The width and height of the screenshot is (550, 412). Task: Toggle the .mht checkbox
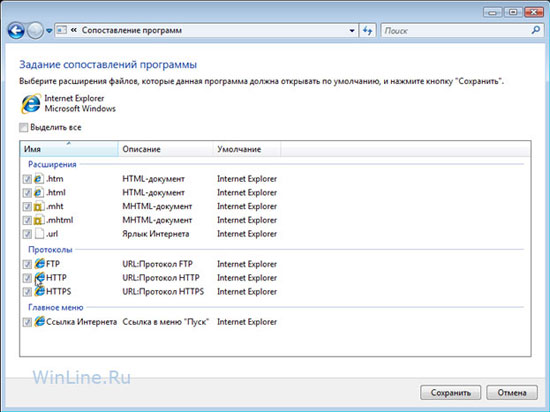(x=27, y=207)
